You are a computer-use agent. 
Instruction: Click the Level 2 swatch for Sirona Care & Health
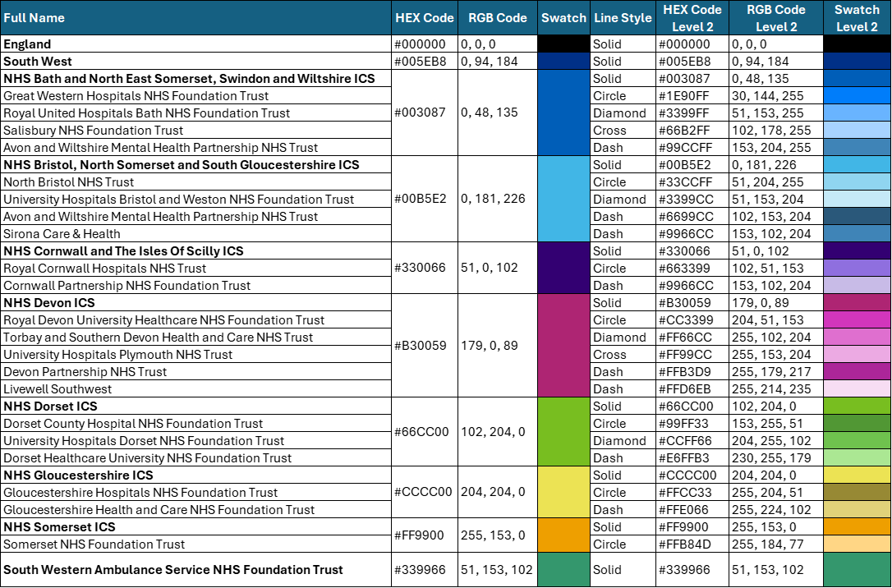click(x=857, y=234)
